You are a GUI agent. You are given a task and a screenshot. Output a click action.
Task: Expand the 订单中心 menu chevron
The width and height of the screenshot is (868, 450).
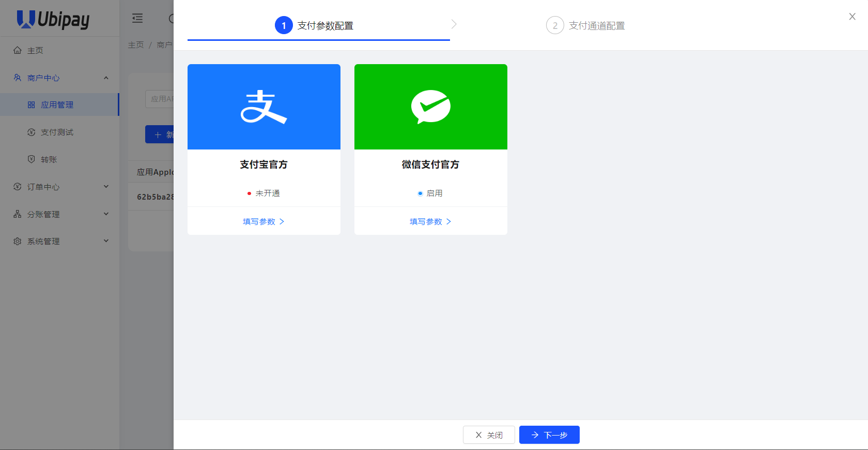pyautogui.click(x=106, y=187)
